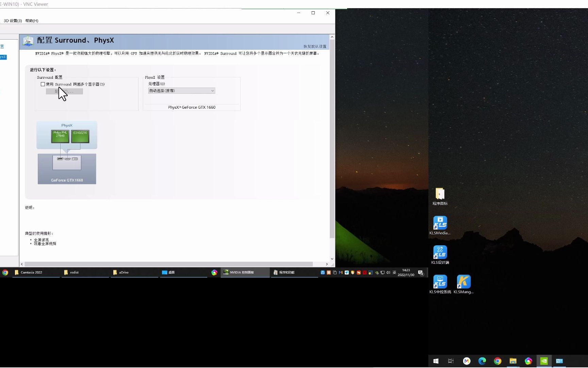588x368 pixels.
Task: Click the vertical scrollbar up arrow
Action: tap(332, 37)
